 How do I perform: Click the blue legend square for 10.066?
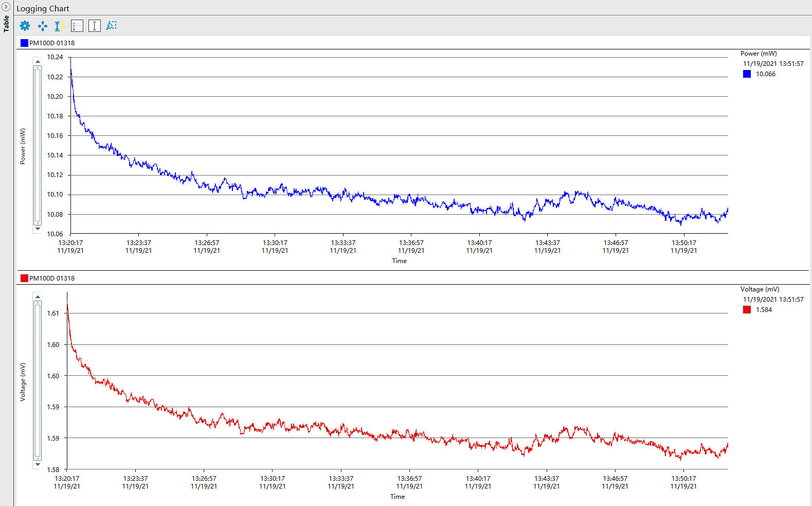747,74
